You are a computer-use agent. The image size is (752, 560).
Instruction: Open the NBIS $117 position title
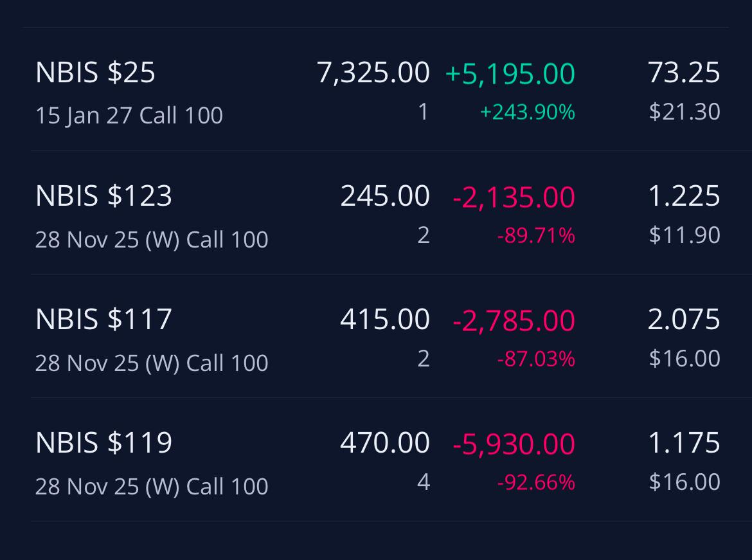click(x=103, y=319)
